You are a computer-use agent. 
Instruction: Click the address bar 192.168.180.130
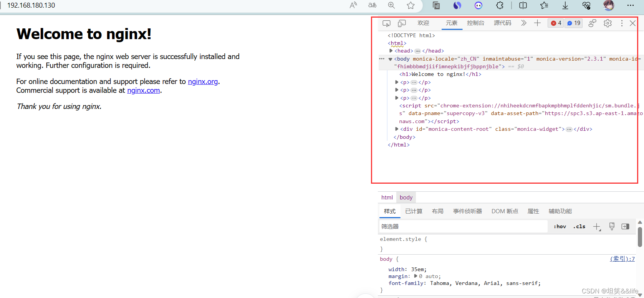coord(31,5)
